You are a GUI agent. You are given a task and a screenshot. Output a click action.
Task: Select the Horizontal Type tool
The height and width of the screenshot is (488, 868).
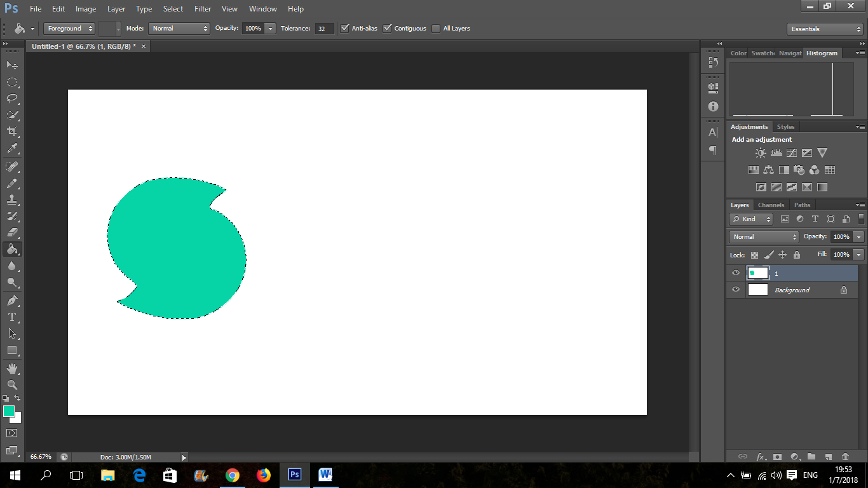(x=12, y=316)
